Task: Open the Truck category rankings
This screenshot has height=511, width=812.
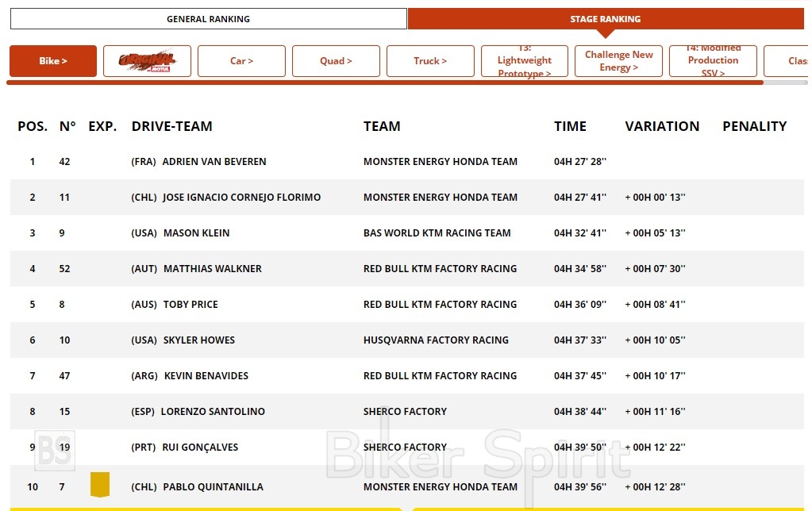Action: point(430,61)
